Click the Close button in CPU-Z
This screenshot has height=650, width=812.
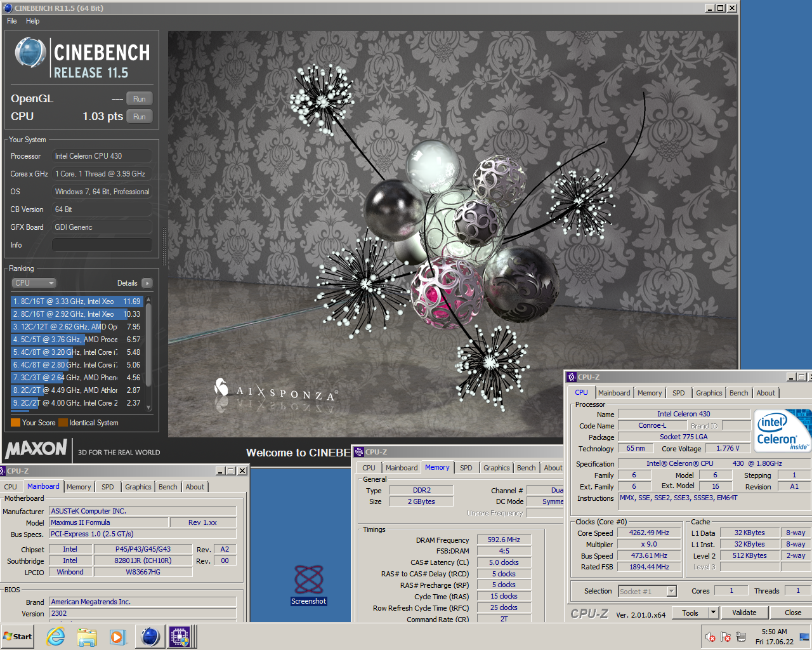(x=793, y=613)
